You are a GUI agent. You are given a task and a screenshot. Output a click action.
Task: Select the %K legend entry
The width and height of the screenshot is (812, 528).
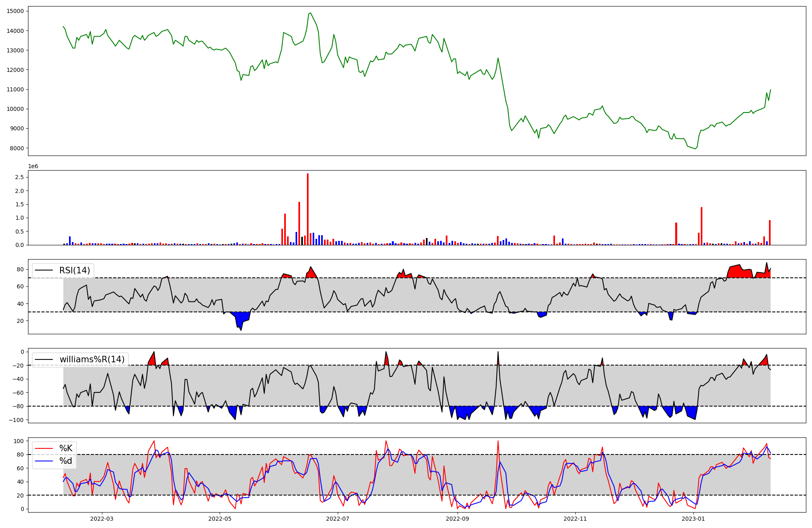click(66, 448)
